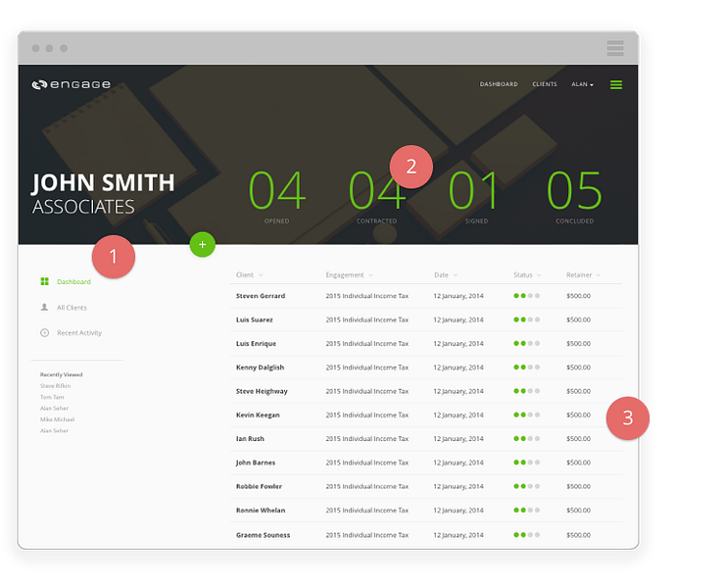Viewport: 726px width, 588px height.
Task: Open client Kenny Dalglish
Action: (261, 367)
